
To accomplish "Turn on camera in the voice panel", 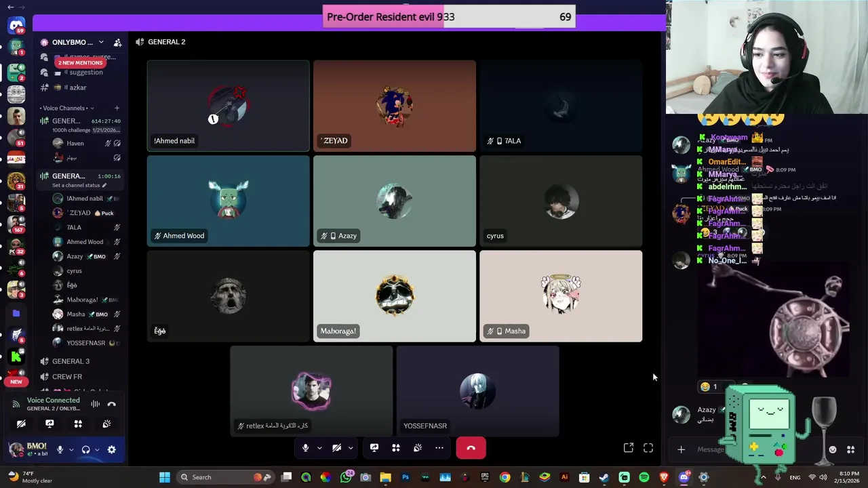I will click(21, 424).
